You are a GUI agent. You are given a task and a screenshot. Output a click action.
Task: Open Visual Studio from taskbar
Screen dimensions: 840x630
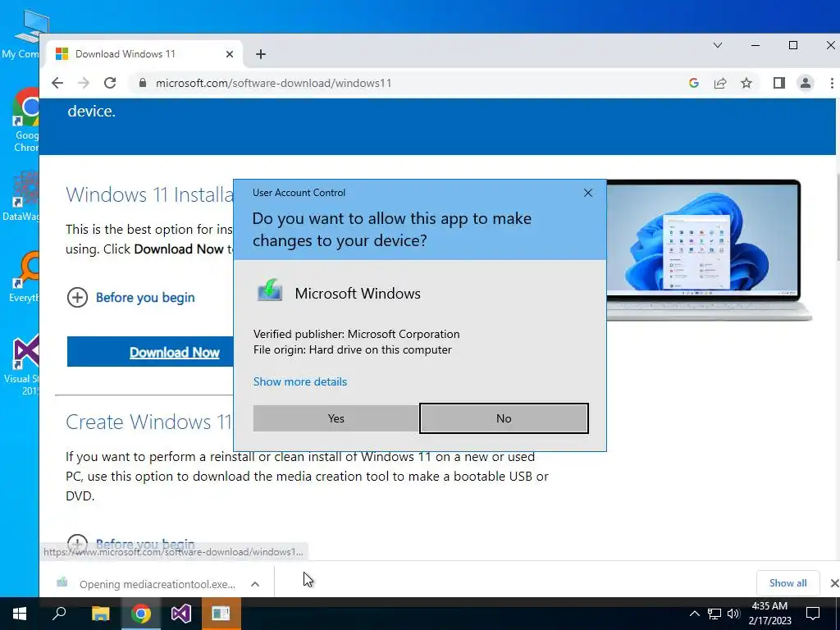click(x=181, y=614)
